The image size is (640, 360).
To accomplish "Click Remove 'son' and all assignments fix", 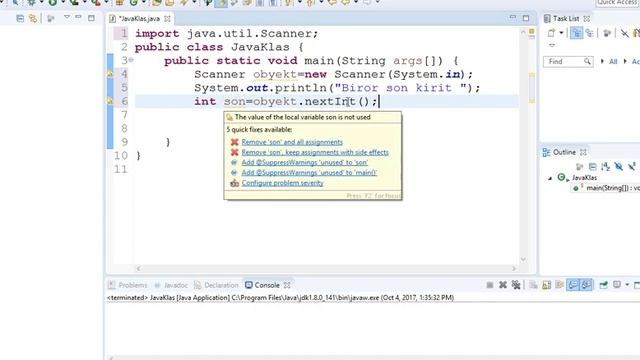I will 292,142.
